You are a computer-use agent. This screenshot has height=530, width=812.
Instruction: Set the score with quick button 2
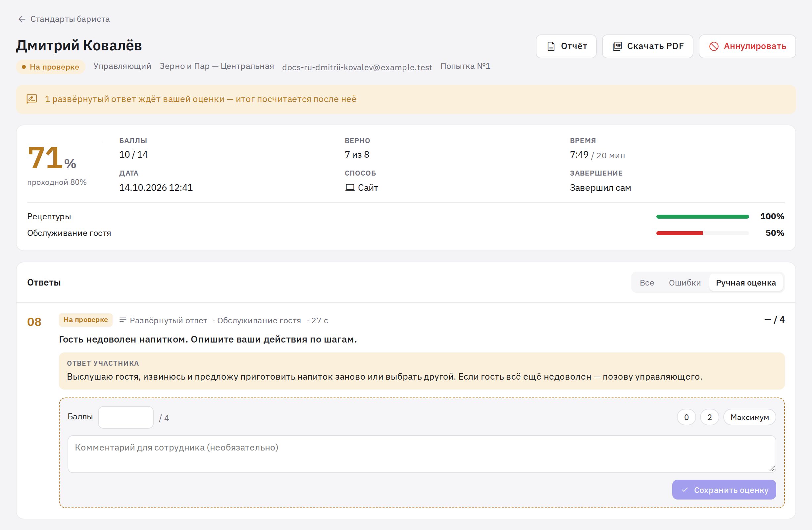(709, 417)
